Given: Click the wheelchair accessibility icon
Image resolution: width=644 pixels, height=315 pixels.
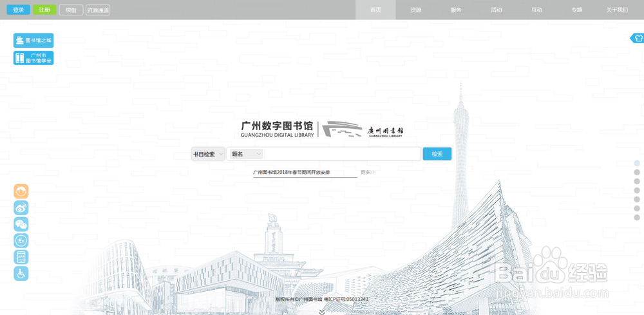Looking at the screenshot, I should [21, 274].
